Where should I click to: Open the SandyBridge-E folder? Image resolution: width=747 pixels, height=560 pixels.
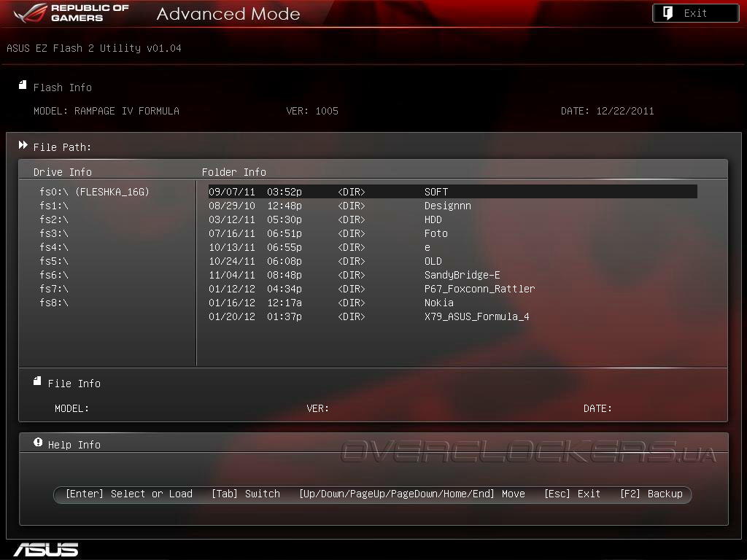(x=452, y=275)
